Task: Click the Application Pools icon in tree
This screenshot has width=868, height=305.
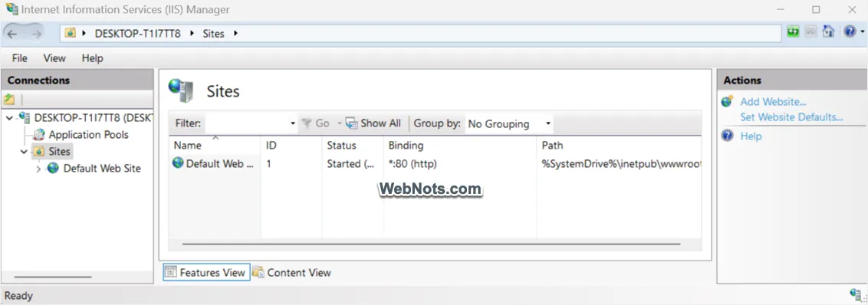Action: tap(39, 135)
